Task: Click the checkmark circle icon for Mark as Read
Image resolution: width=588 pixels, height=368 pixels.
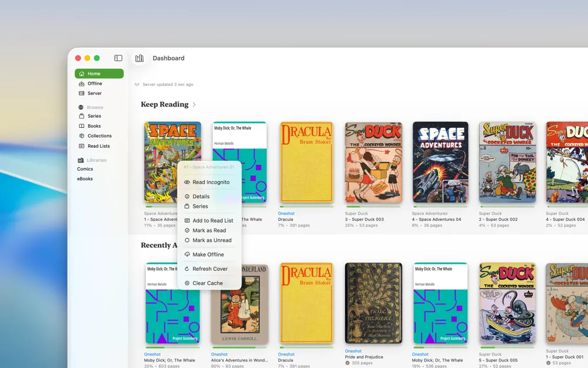Action: [187, 230]
